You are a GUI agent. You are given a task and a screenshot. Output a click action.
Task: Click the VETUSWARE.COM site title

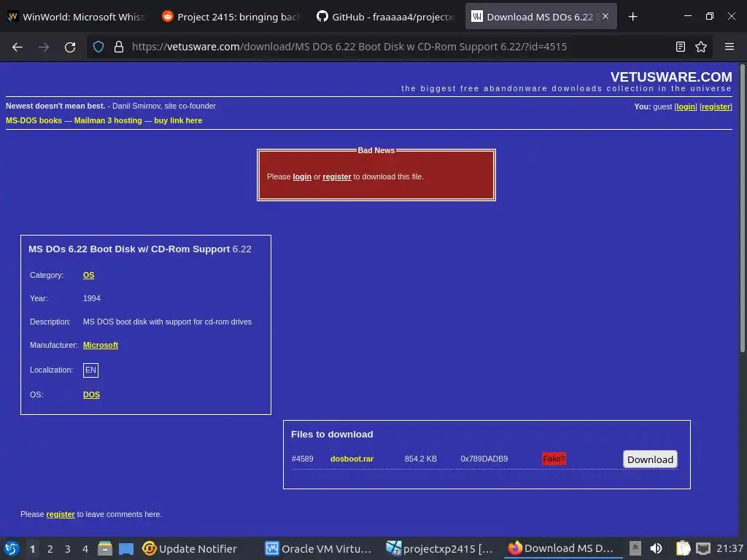[x=671, y=77]
